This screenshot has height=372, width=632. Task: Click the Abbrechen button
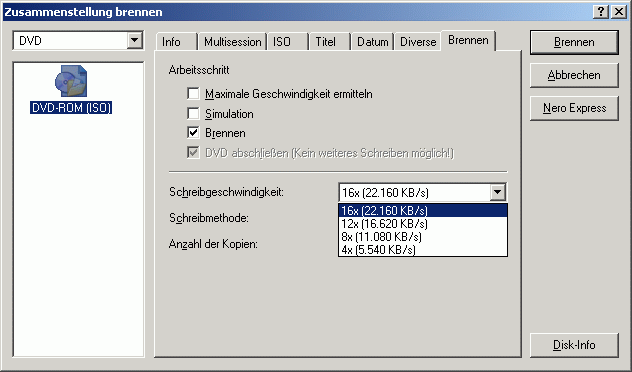pyautogui.click(x=574, y=75)
